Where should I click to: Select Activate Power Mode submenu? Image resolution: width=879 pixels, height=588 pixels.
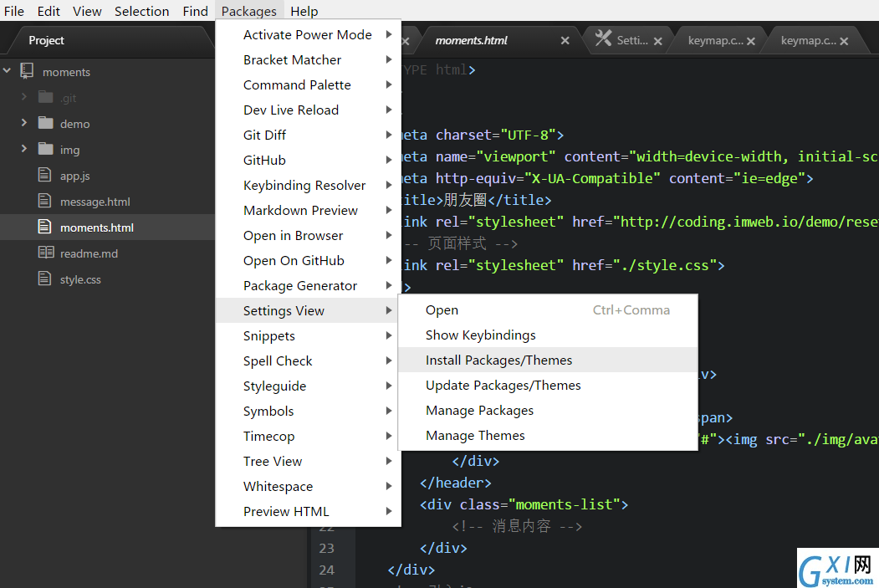[x=308, y=35]
